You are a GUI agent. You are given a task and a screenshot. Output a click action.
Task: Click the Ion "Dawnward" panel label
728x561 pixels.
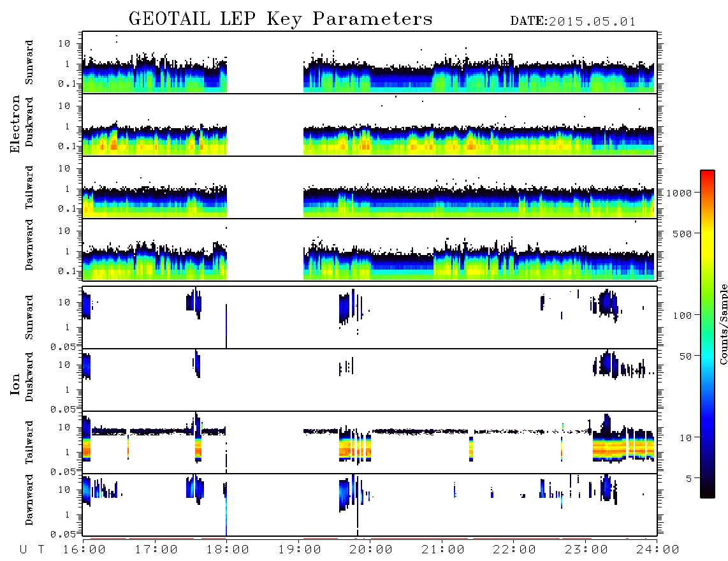tap(29, 500)
